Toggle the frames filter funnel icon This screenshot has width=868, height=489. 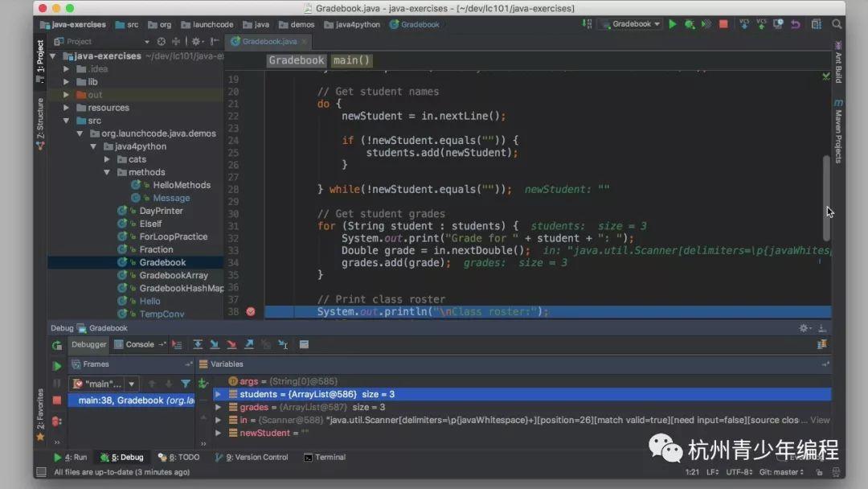pos(186,384)
